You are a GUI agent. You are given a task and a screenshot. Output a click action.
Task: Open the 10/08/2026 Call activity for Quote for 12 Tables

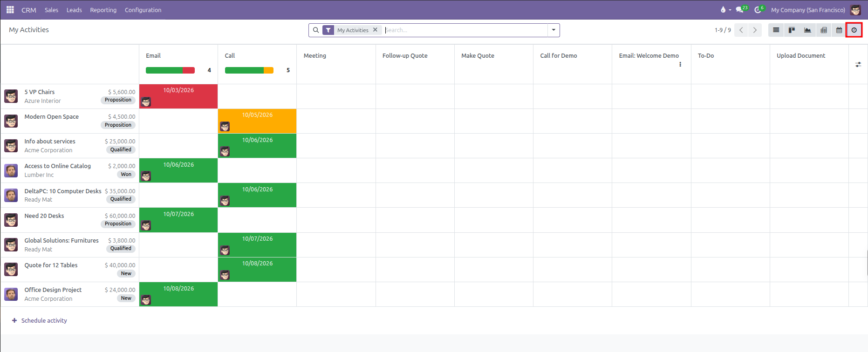[x=257, y=270]
